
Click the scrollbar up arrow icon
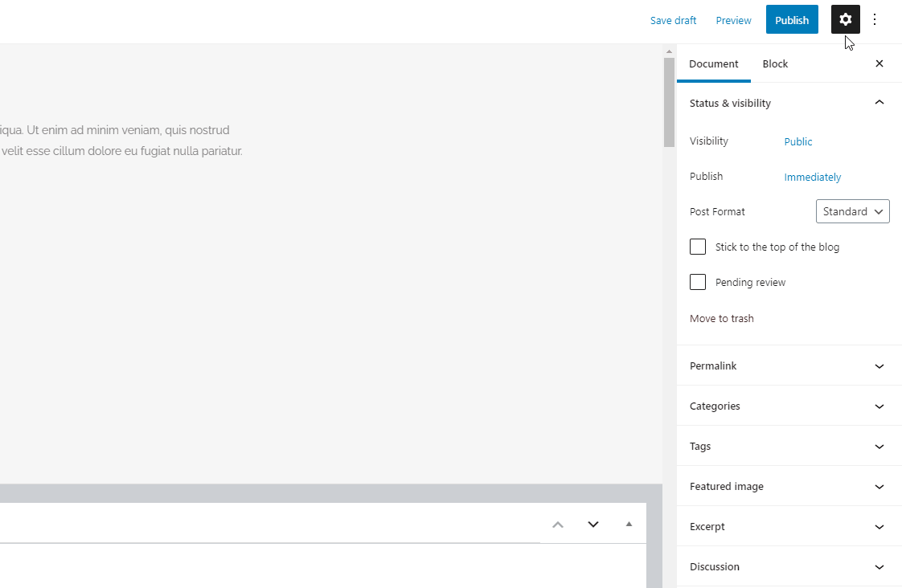tap(668, 50)
